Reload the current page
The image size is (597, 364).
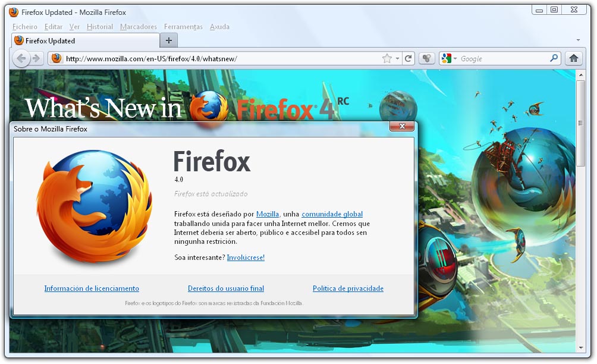(408, 58)
